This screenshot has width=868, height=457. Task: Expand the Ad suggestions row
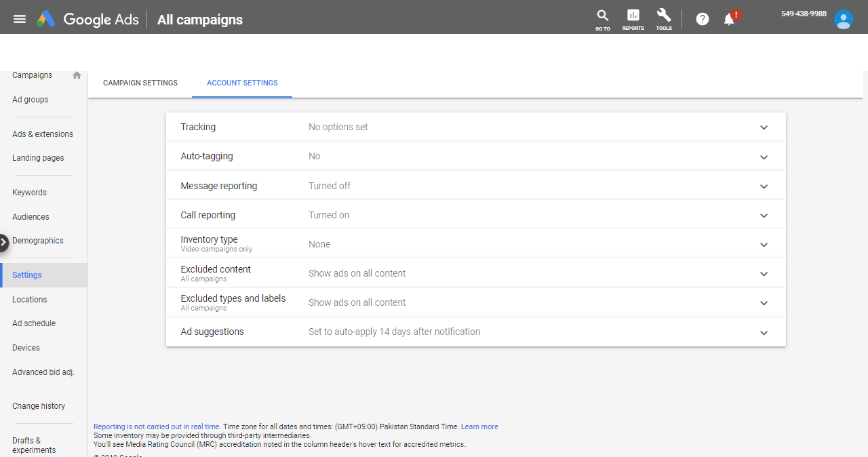[x=764, y=332]
